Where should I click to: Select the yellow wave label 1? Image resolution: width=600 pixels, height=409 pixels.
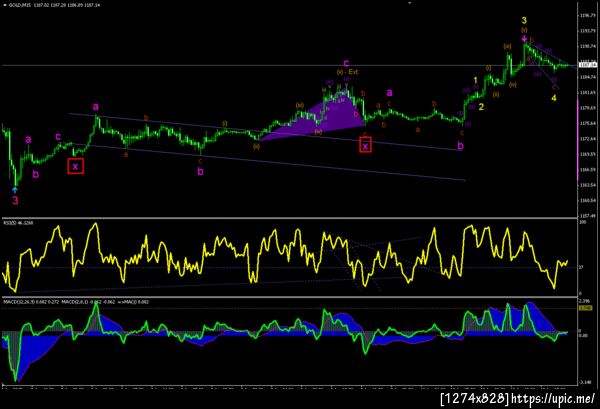click(x=476, y=80)
